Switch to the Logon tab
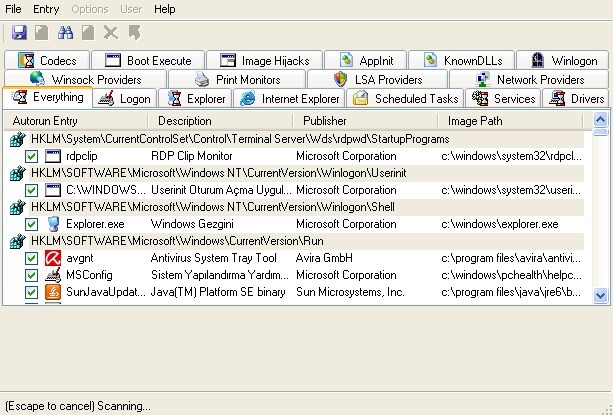Viewport: 613px width, 415px height. click(x=125, y=98)
